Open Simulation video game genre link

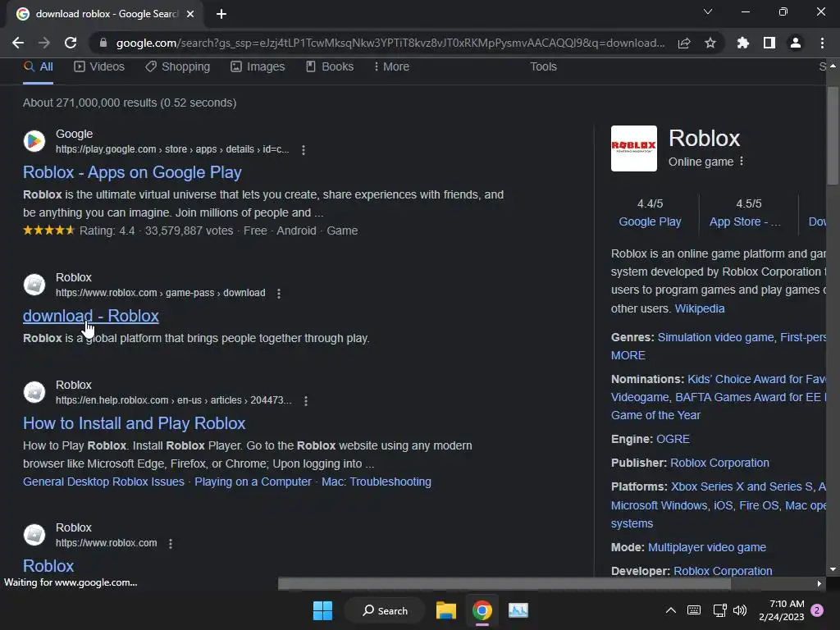(x=715, y=337)
